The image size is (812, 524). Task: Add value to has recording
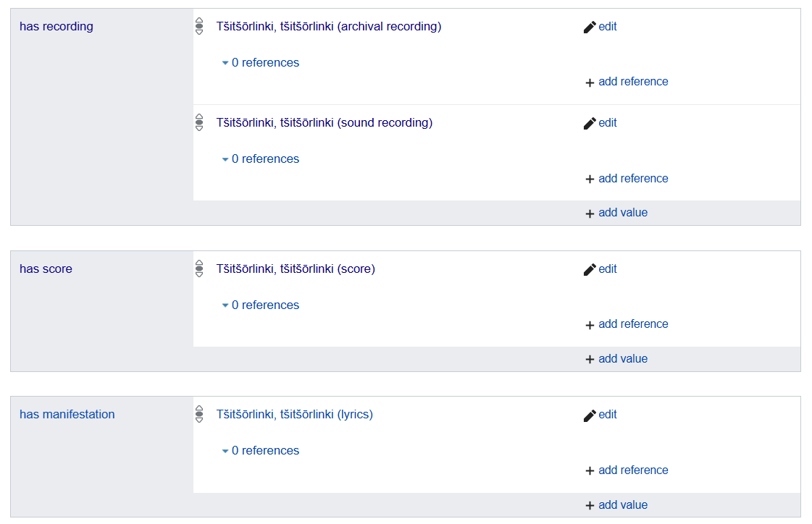click(x=616, y=213)
